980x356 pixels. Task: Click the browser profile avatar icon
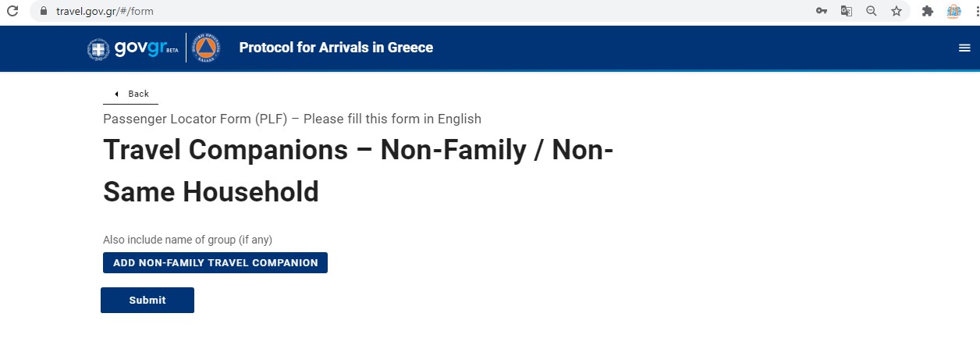click(x=953, y=11)
